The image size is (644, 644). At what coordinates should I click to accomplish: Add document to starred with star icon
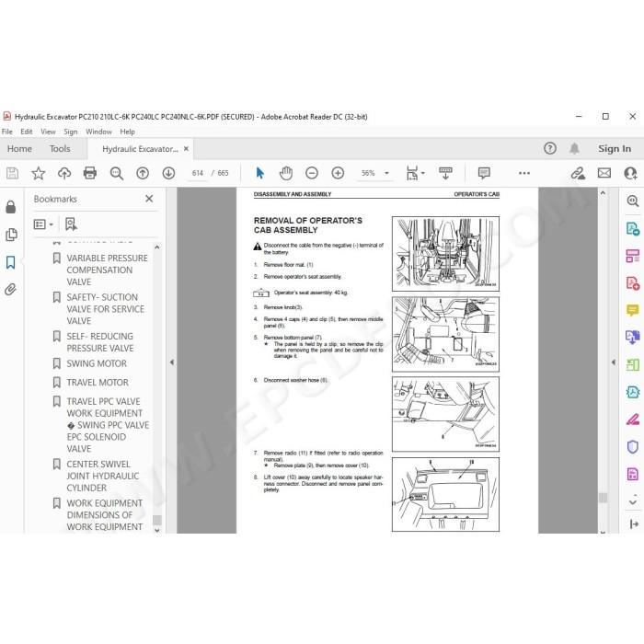point(39,173)
